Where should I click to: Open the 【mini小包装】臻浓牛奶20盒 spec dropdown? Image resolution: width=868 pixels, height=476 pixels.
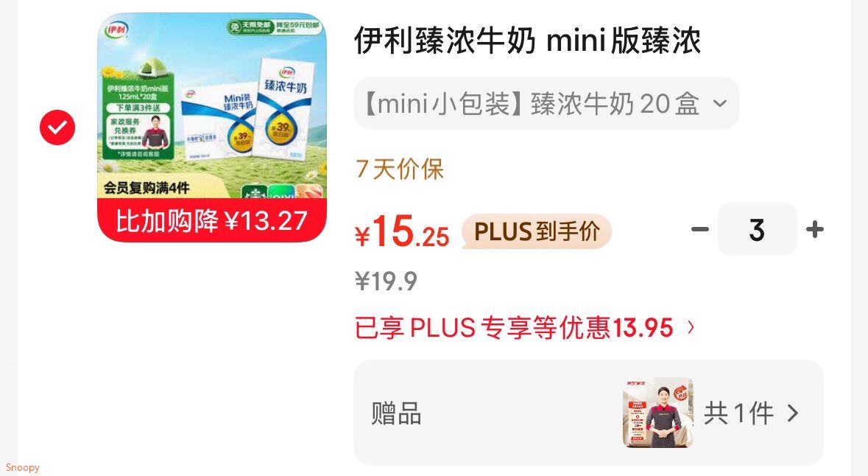[546, 103]
